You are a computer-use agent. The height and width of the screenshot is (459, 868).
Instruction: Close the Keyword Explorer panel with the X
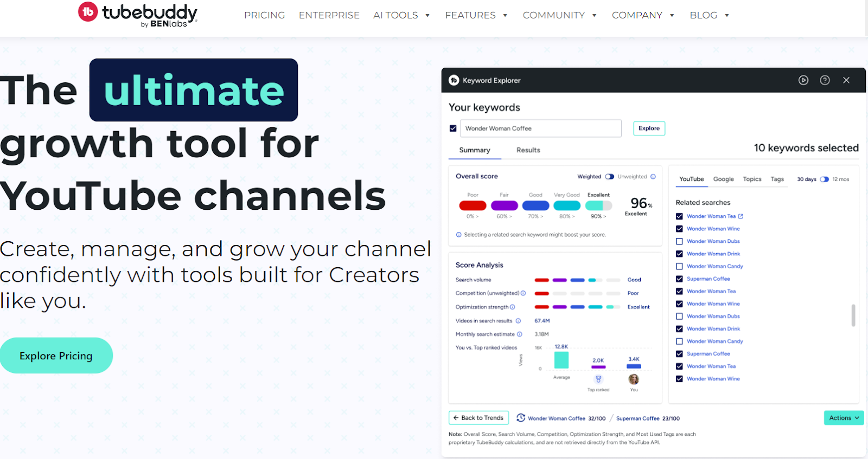tap(846, 80)
